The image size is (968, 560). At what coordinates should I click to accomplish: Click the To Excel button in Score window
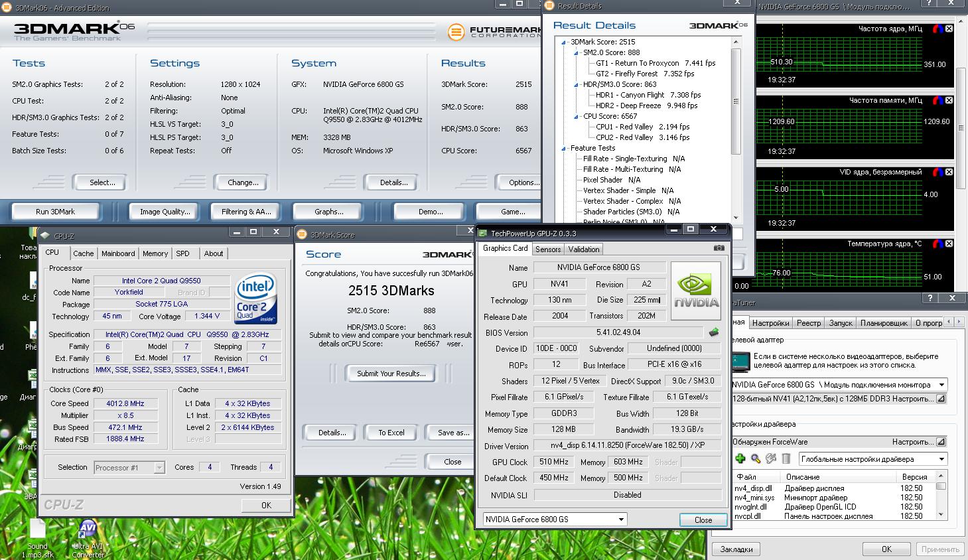391,433
